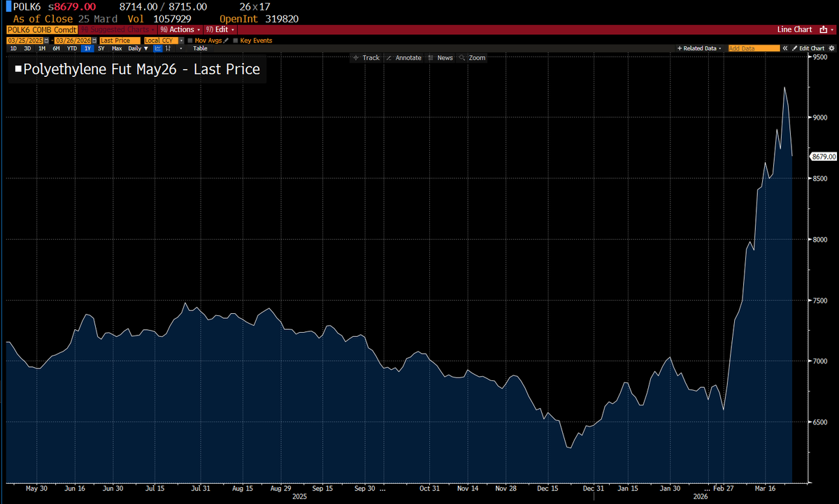Open the dropdown arrow next to export icon
The image size is (839, 504).
point(832,30)
